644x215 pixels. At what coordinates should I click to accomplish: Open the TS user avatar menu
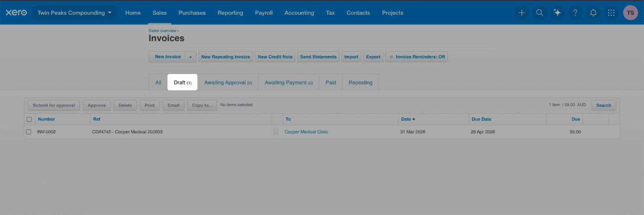(631, 13)
